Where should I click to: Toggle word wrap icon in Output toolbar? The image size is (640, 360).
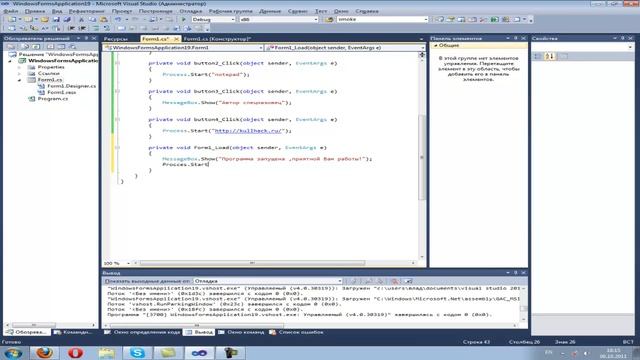coord(408,281)
